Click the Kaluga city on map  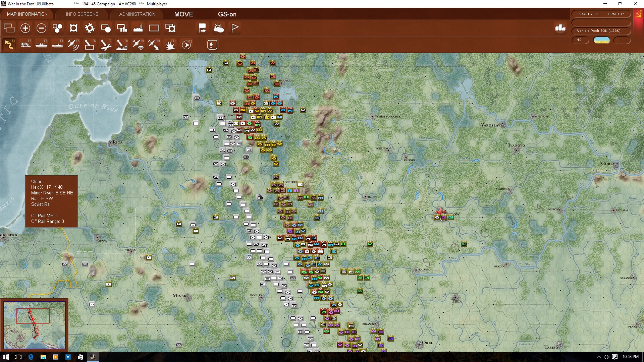click(x=416, y=270)
